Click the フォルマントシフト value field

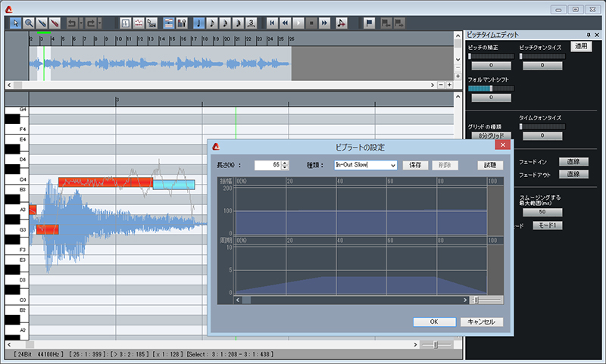coord(491,98)
